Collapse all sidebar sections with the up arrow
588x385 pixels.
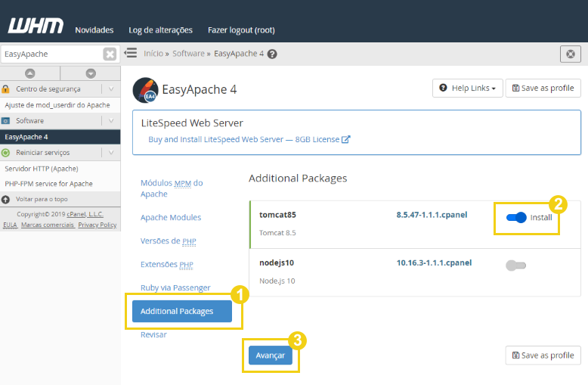pyautogui.click(x=30, y=73)
